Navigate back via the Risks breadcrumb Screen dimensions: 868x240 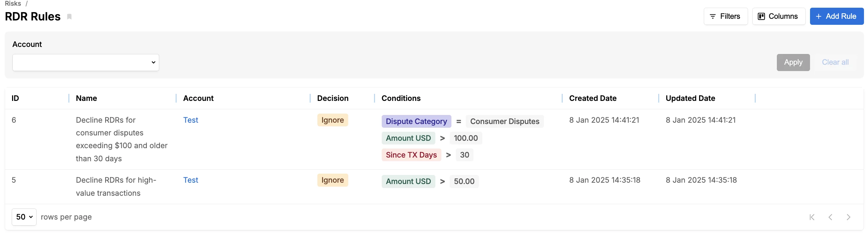(12, 4)
